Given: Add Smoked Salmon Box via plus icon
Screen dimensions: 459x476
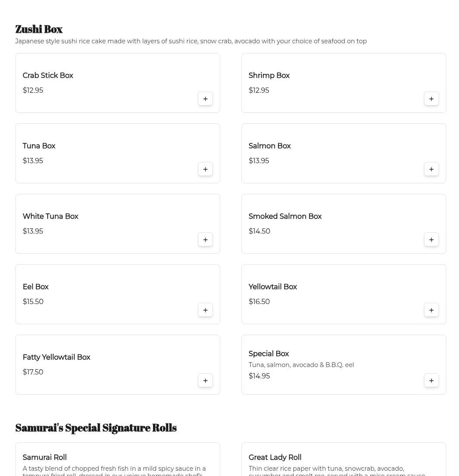Looking at the screenshot, I should [431, 240].
